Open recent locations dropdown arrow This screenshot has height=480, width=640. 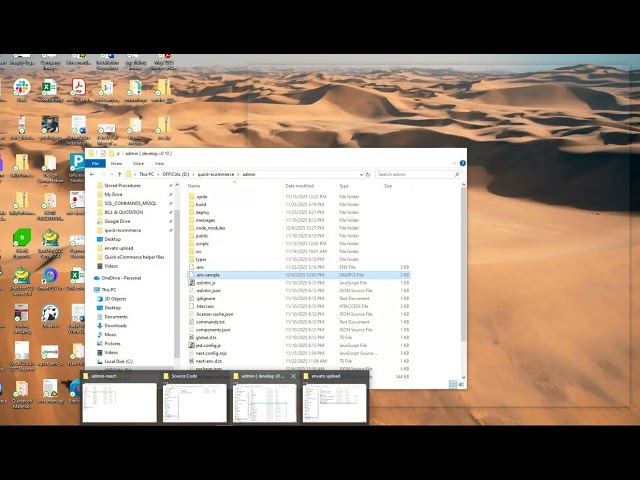[x=111, y=174]
